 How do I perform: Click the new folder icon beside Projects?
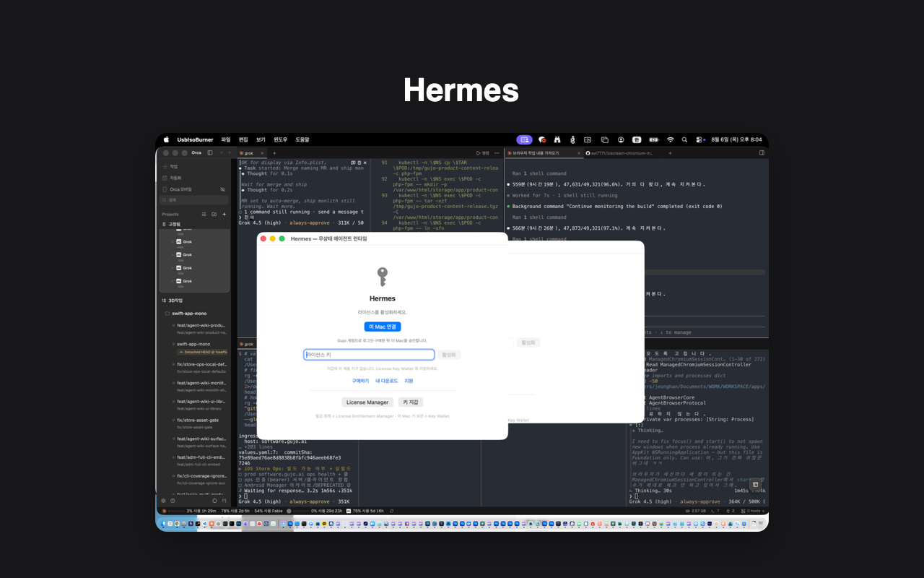pyautogui.click(x=214, y=214)
